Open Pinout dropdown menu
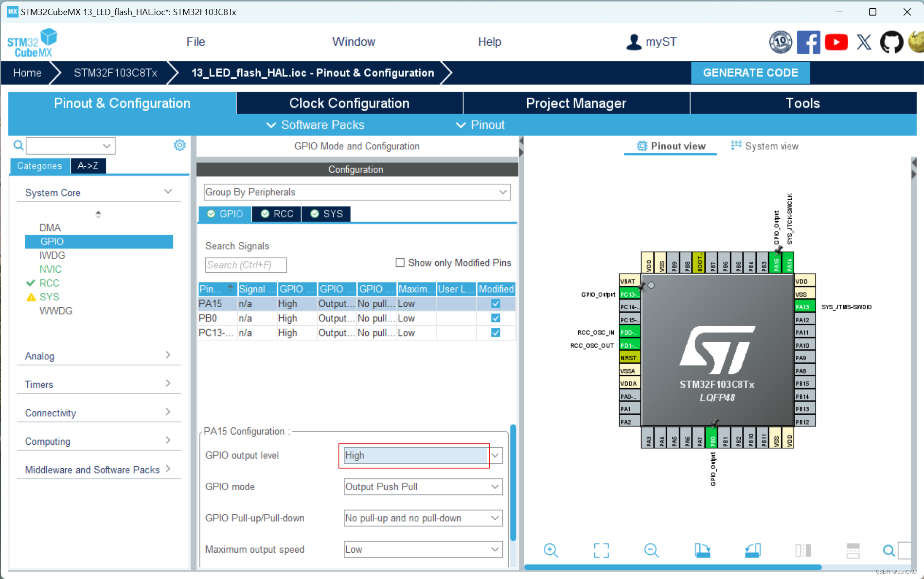The height and width of the screenshot is (579, 924). click(480, 125)
